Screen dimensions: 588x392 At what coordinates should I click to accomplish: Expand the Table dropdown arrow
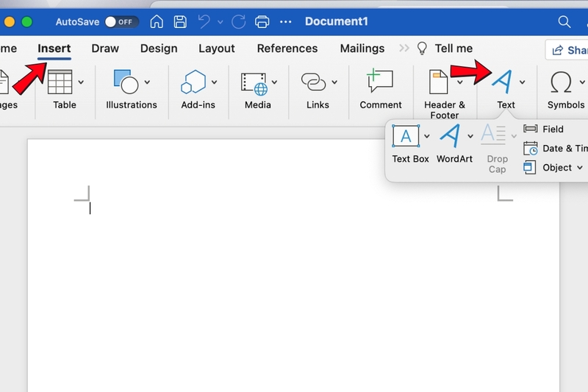point(81,82)
